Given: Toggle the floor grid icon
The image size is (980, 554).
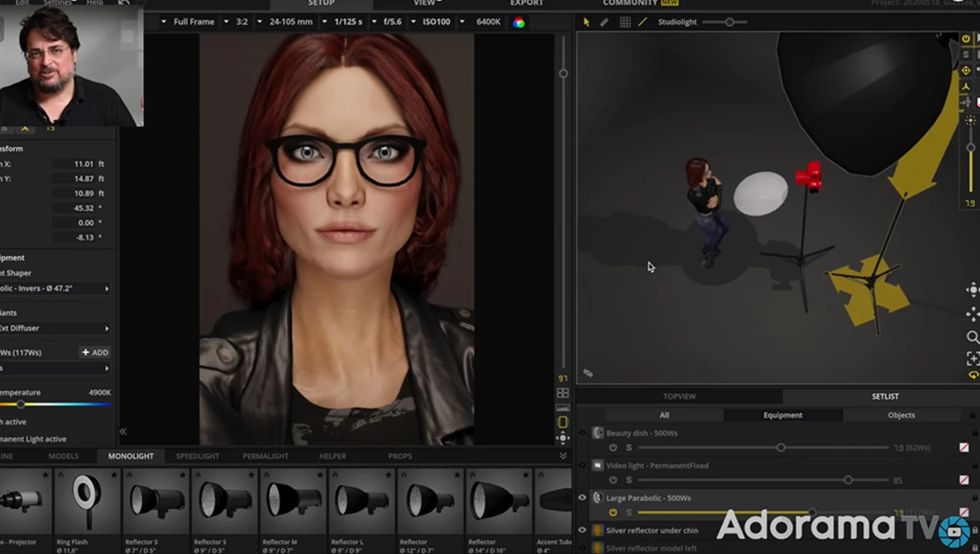Looking at the screenshot, I should [x=625, y=21].
